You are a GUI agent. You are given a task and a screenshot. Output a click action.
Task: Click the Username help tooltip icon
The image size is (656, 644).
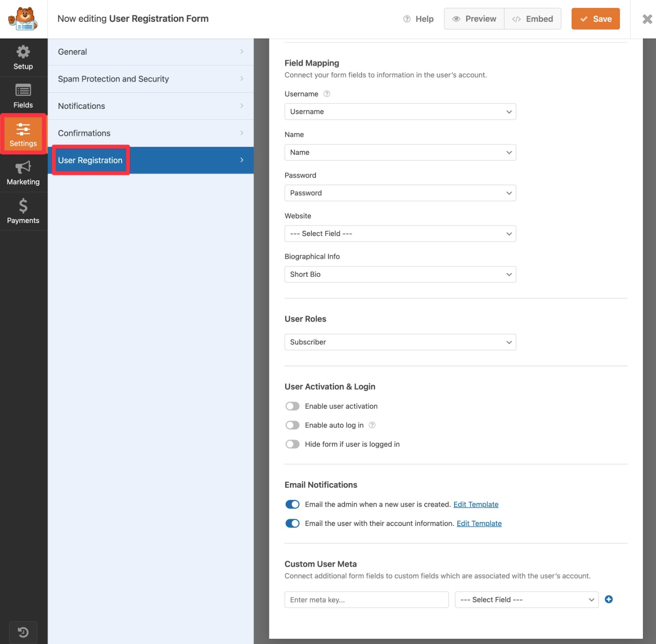point(327,94)
